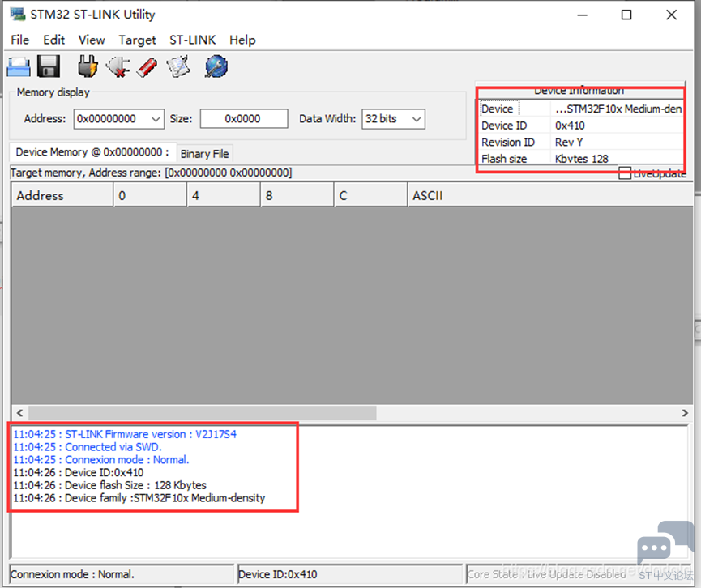Viewport: 701px width, 588px height.
Task: Click the Device ID 0x410 value cell
Action: tap(617, 126)
